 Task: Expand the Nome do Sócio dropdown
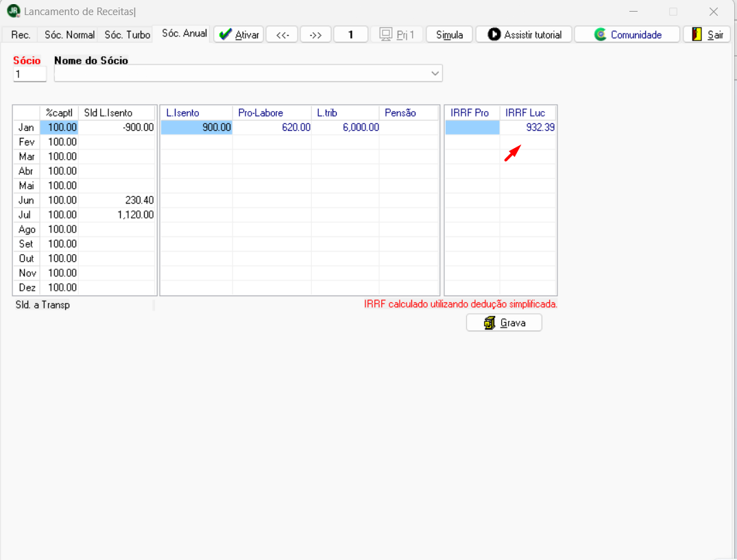[x=435, y=73]
